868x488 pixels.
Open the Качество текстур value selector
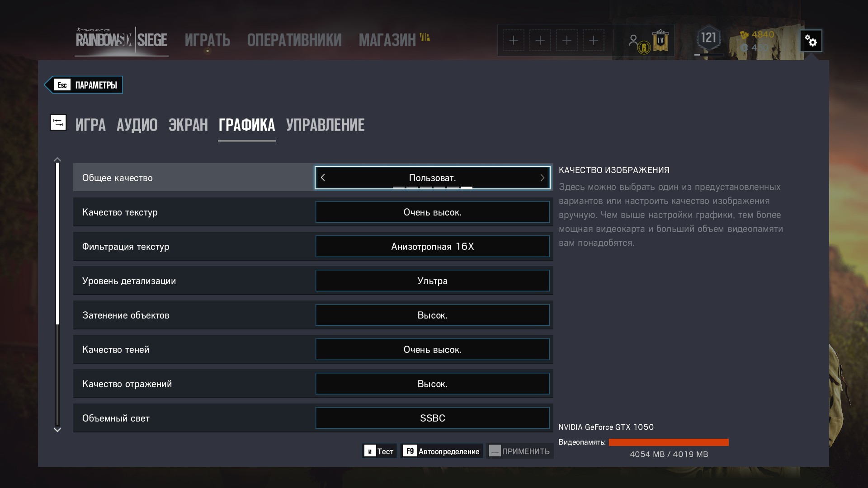point(433,212)
